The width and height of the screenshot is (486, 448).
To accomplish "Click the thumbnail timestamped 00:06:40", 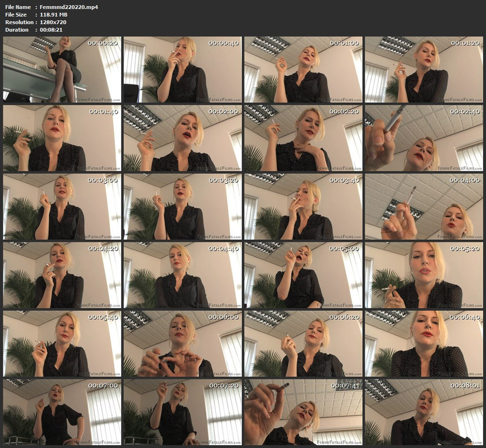I will click(x=424, y=344).
